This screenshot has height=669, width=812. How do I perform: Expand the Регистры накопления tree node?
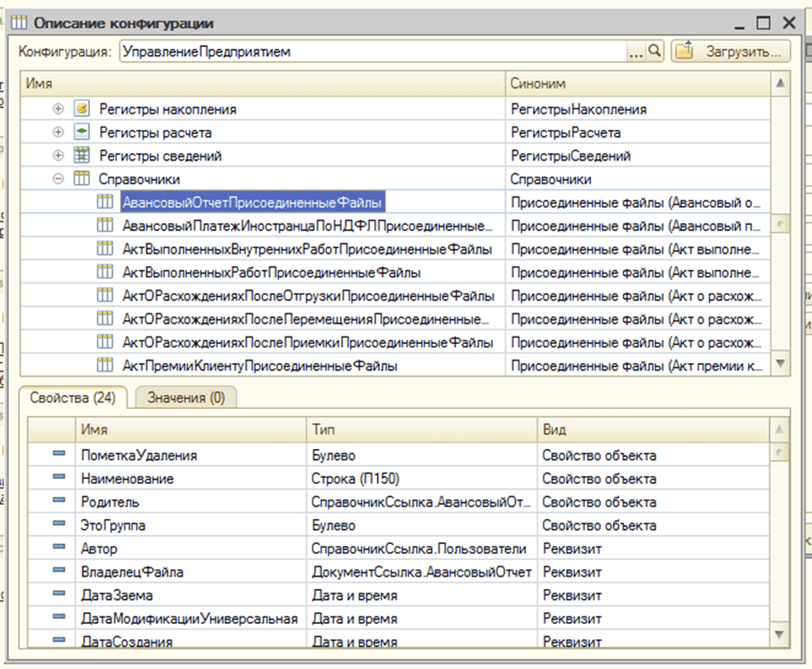(58, 109)
